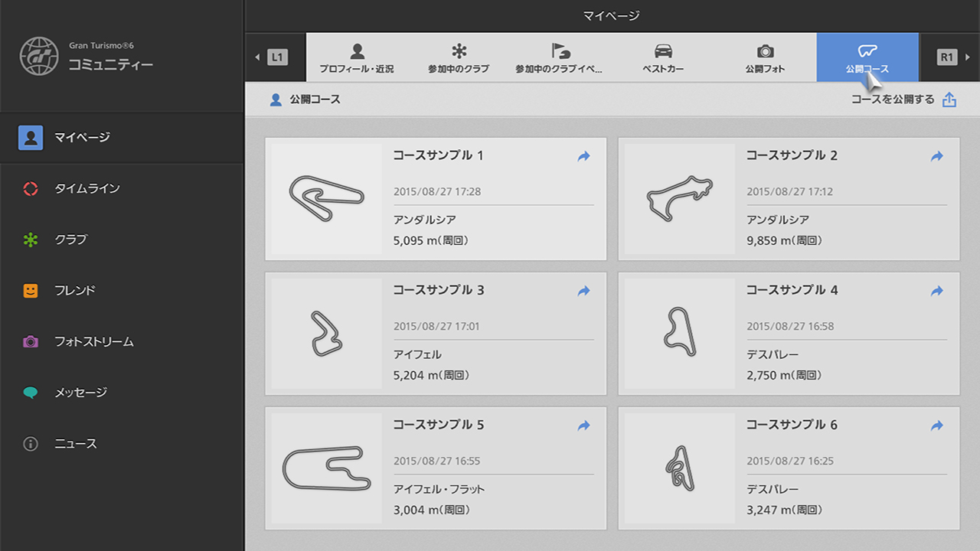Switch to the ベストカー tab
Screen dimensions: 980x551
click(663, 57)
